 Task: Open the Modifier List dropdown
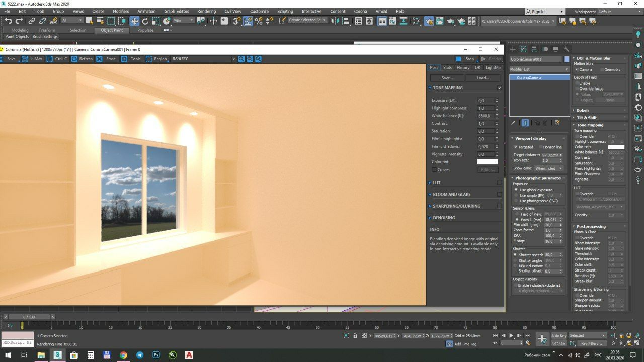coord(539,69)
